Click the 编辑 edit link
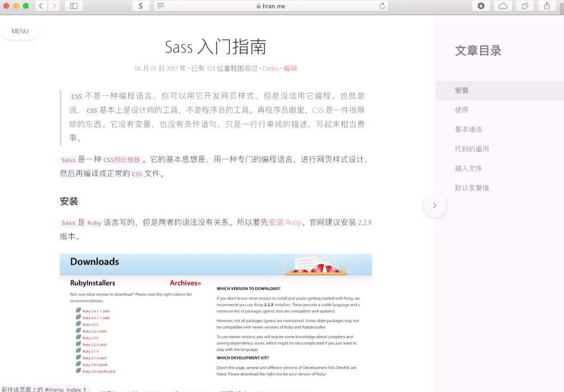Screen dimensions: 564x392 tap(290, 68)
